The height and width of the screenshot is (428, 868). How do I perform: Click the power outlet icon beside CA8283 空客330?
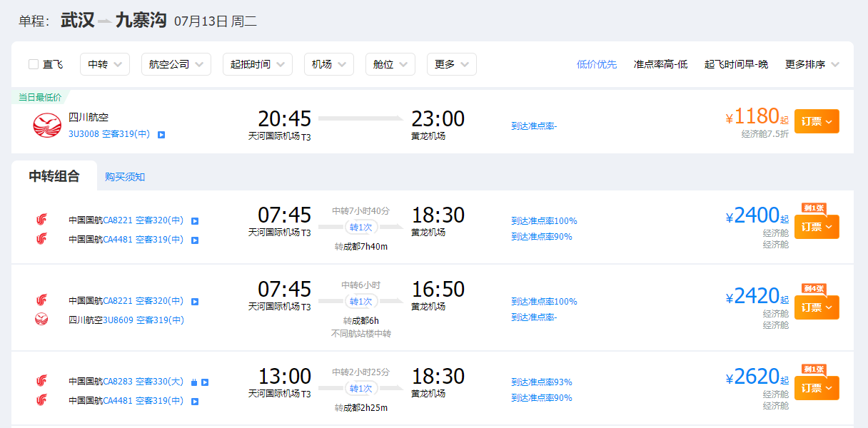(x=193, y=382)
